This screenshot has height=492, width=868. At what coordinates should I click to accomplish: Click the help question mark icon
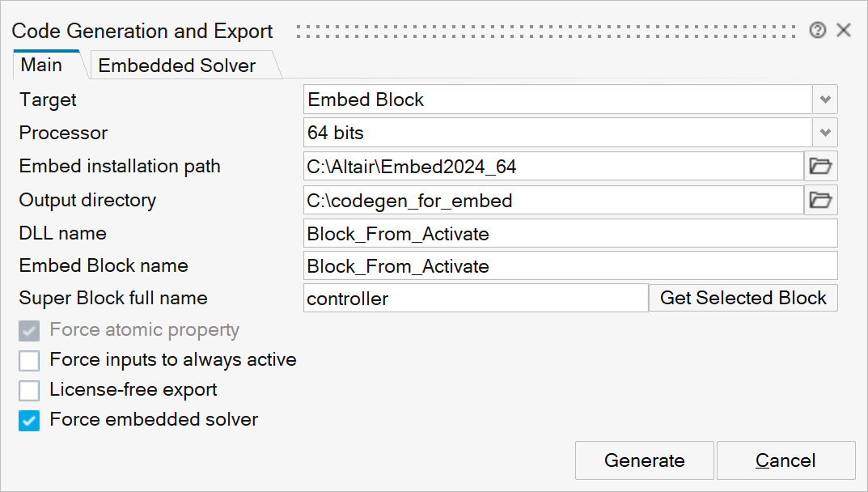(818, 31)
